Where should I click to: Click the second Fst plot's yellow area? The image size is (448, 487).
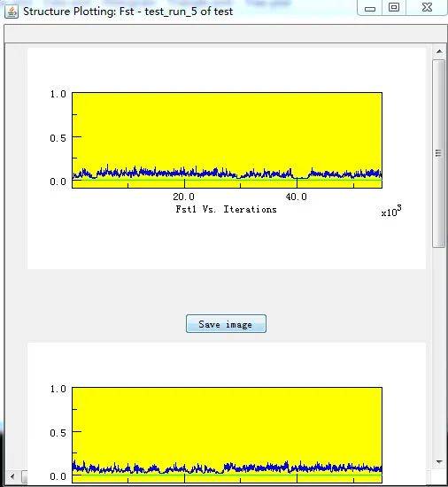pos(227,422)
